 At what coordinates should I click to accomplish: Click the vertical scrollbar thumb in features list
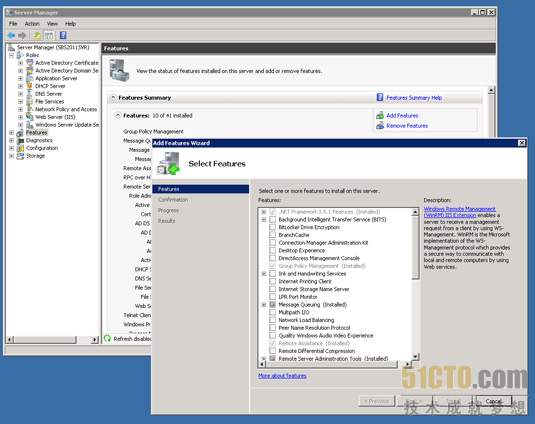tap(415, 248)
